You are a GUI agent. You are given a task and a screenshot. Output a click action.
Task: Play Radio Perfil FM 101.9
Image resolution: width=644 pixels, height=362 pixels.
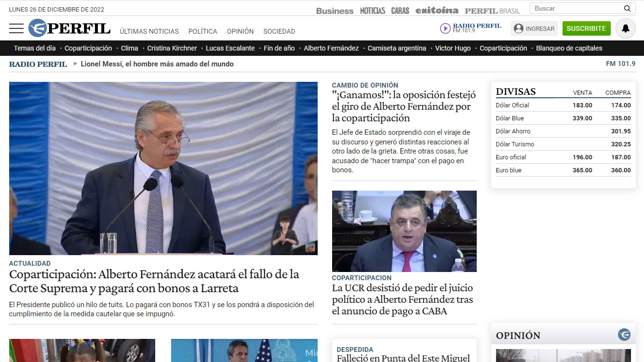click(445, 28)
